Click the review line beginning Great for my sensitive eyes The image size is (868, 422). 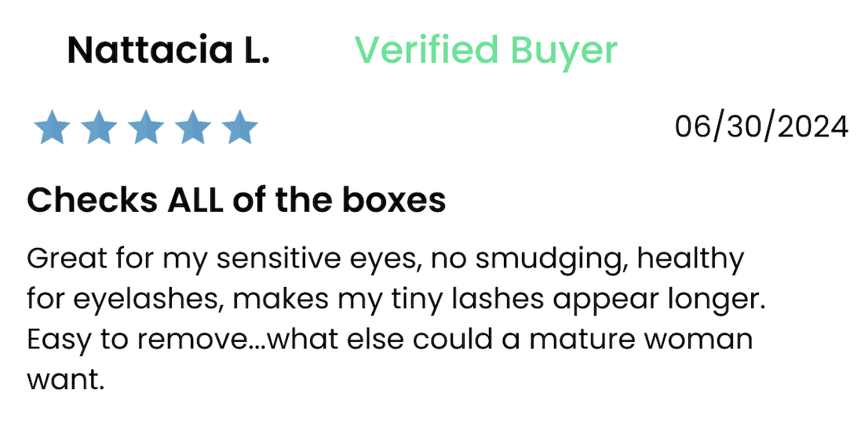pyautogui.click(x=385, y=260)
